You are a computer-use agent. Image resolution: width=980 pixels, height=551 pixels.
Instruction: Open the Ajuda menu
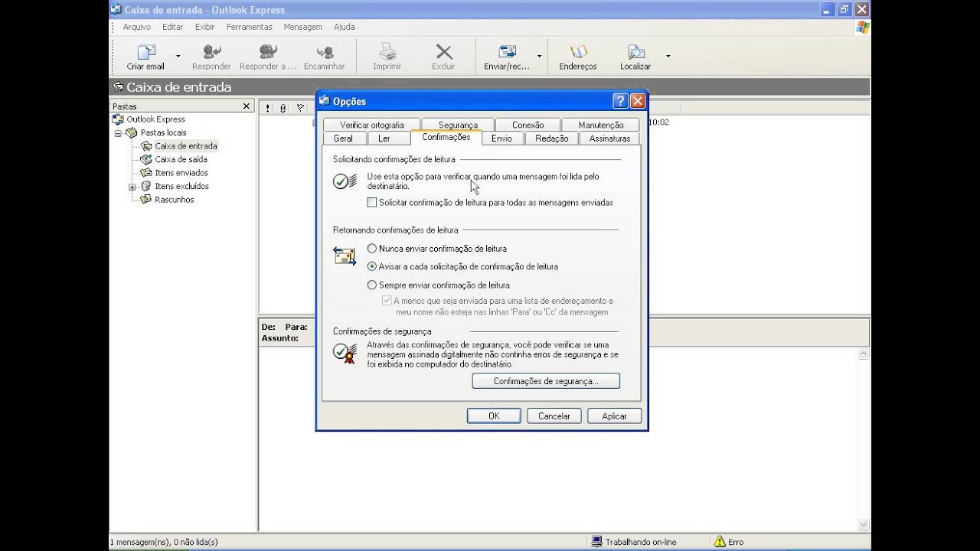click(345, 27)
